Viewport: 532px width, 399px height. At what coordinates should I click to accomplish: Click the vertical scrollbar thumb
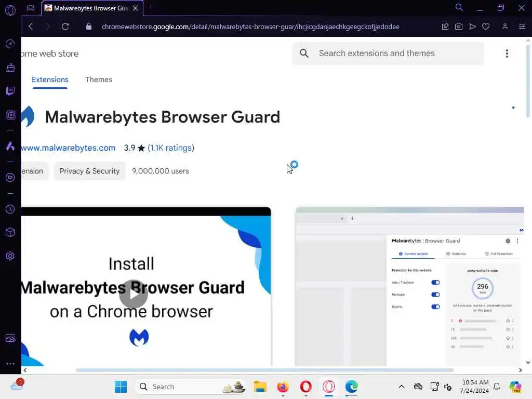click(528, 80)
